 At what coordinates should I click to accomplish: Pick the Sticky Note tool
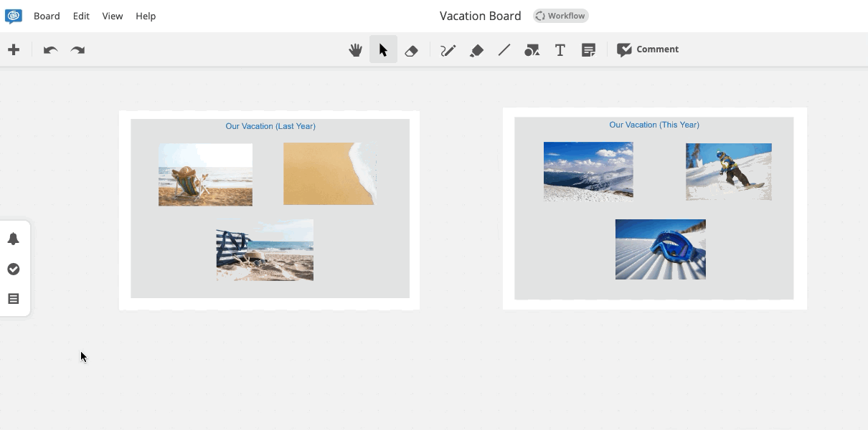click(588, 49)
